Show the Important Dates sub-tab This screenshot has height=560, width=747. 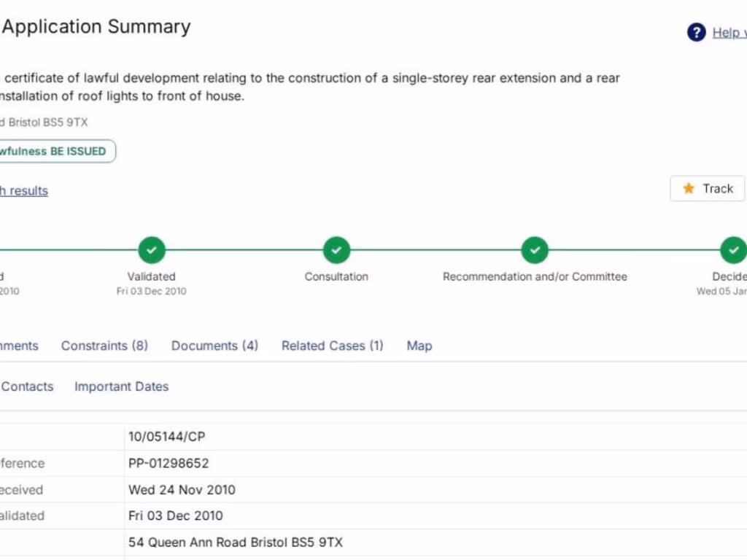pos(121,386)
